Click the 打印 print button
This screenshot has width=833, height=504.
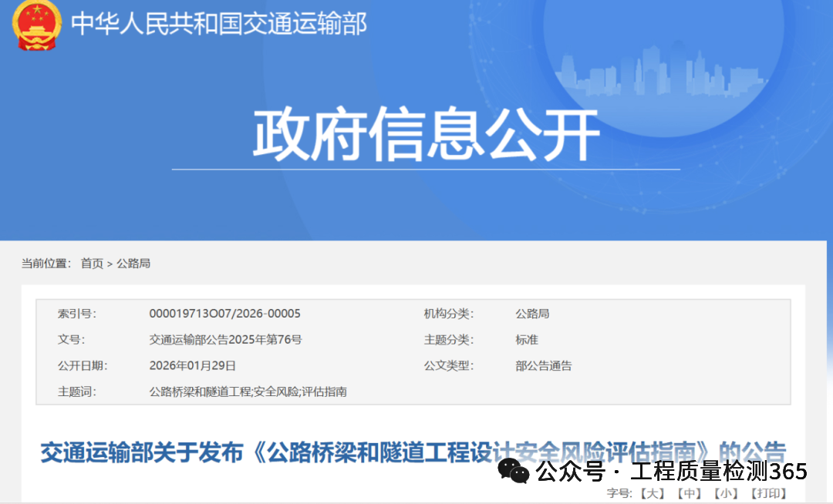tap(768, 493)
